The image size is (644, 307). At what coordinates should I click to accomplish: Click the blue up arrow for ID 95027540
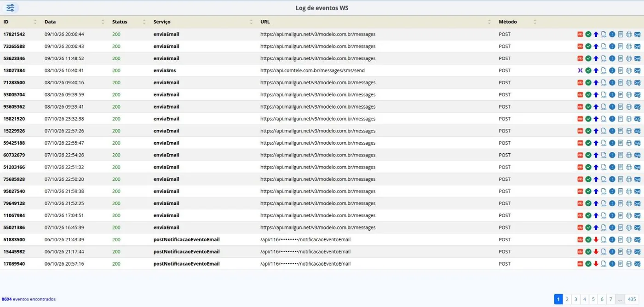[x=596, y=191]
